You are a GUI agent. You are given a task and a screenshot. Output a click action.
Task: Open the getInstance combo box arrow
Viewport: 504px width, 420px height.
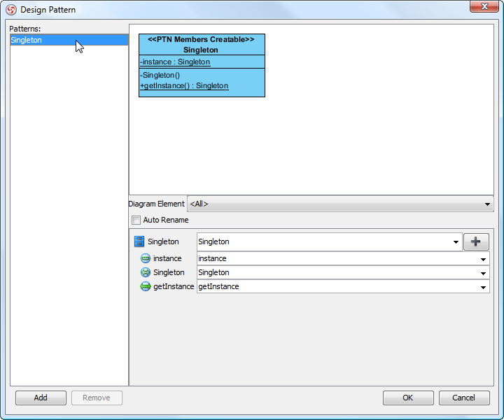[483, 287]
